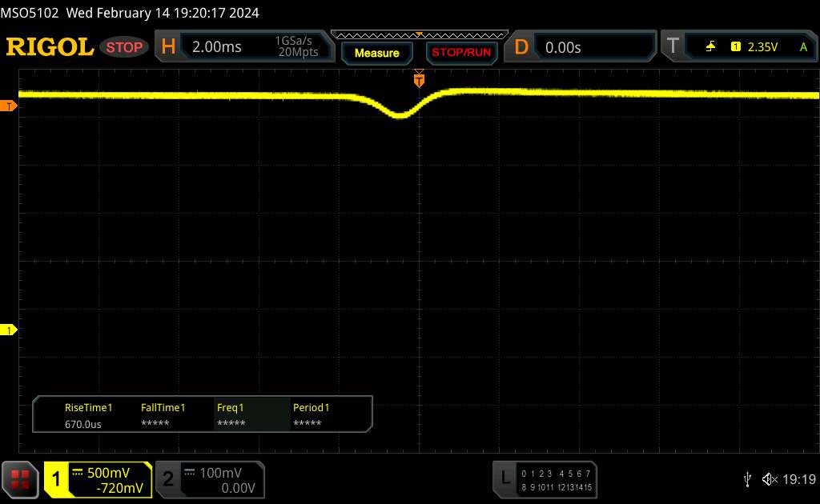Toggle the STOP run status indicator

pyautogui.click(x=124, y=47)
